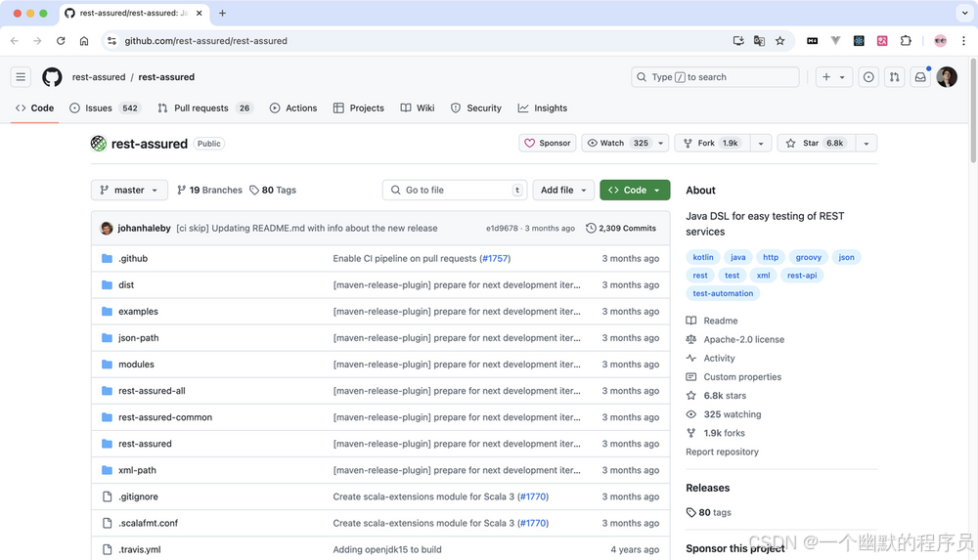Open the examples folder
Viewport: 978px width, 560px height.
138,311
